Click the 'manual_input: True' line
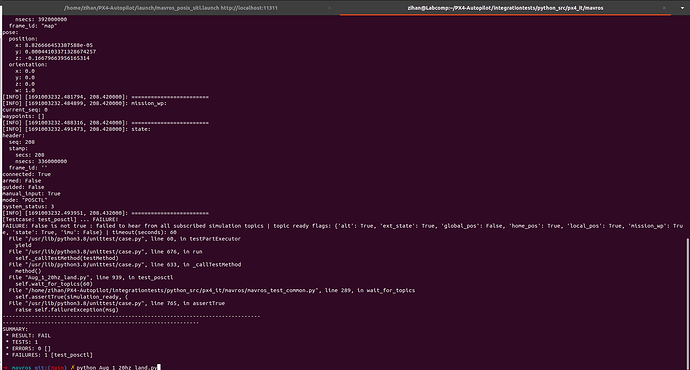The image size is (690, 370). pos(31,194)
